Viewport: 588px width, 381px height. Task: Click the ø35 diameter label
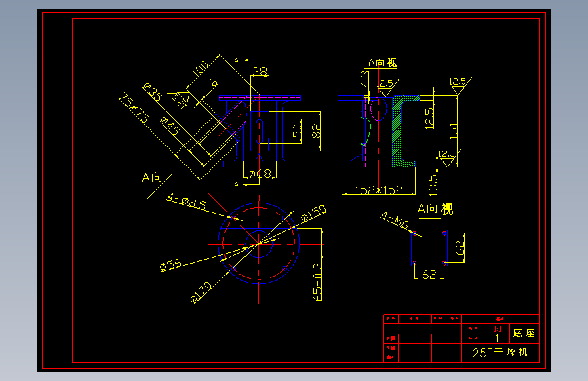[x=153, y=92]
